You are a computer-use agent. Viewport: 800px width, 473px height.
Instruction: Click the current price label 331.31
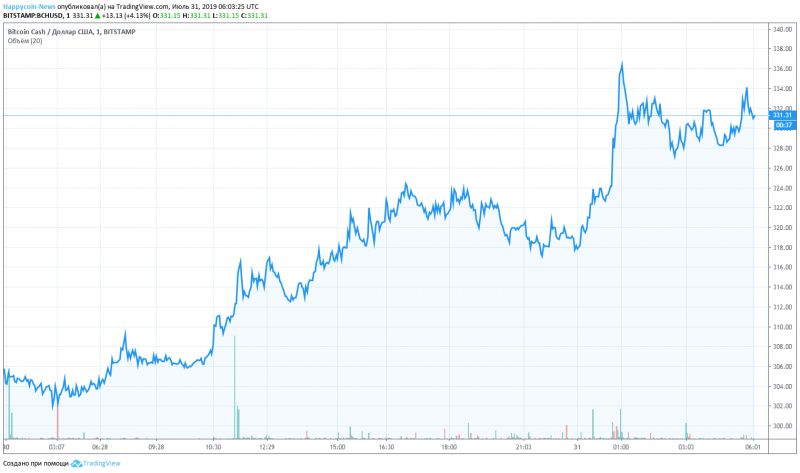781,116
